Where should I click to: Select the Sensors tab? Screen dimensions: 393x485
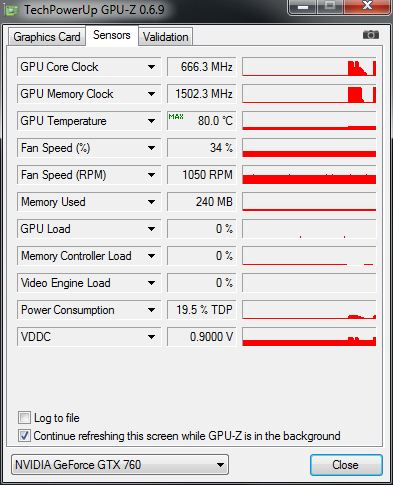point(112,35)
